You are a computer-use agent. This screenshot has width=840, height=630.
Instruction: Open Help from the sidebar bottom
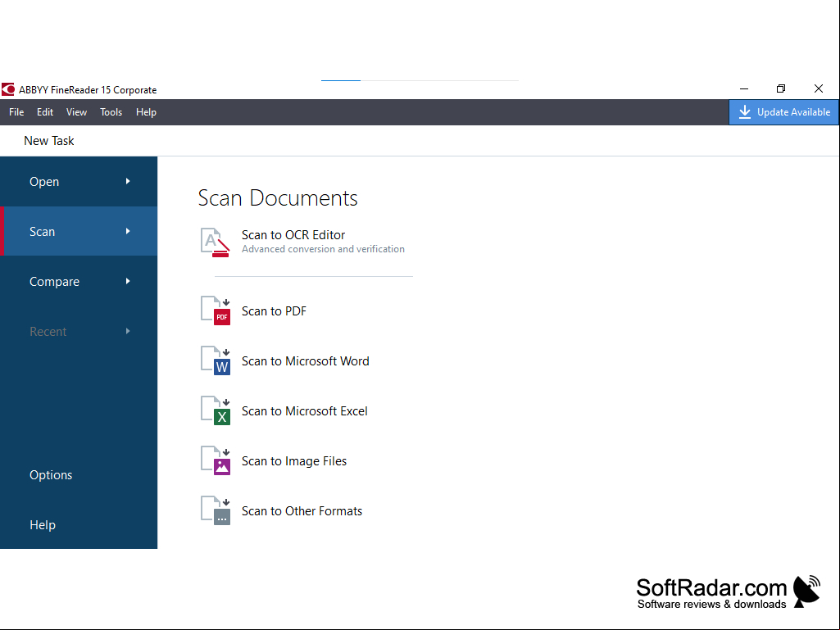(43, 525)
